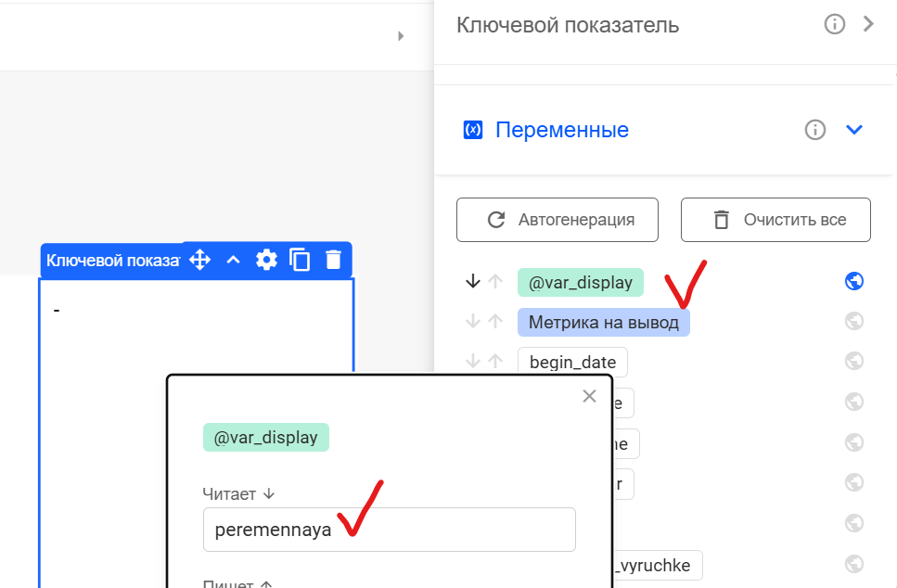897x588 pixels.
Task: Click the Автогенерация button
Action: tap(557, 220)
